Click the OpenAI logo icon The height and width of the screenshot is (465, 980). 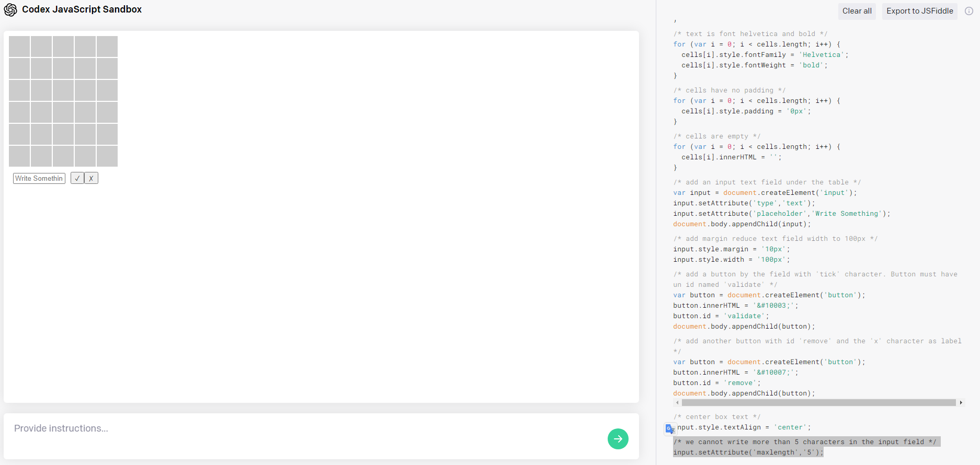tap(10, 10)
